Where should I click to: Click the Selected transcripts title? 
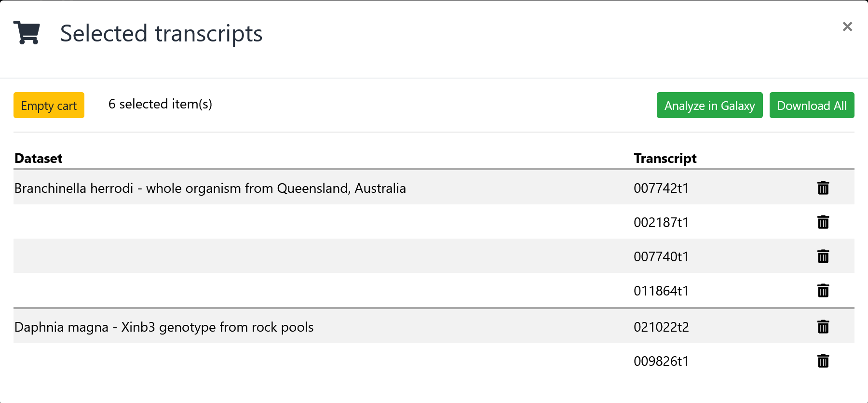(161, 34)
